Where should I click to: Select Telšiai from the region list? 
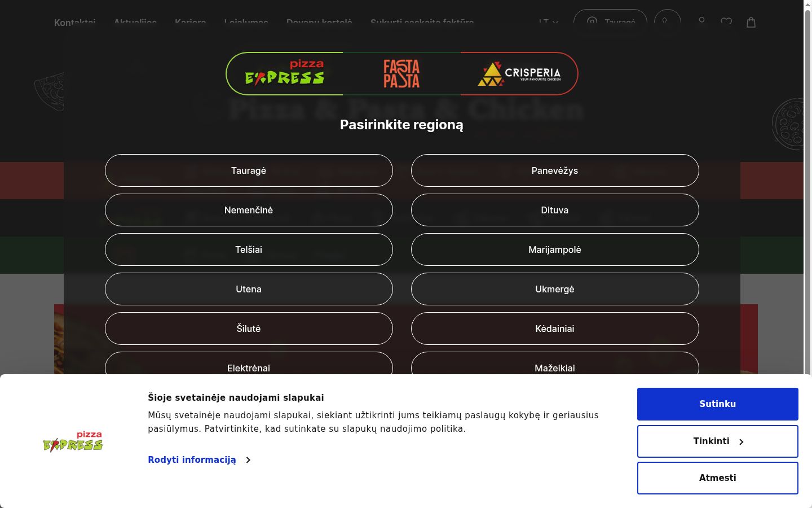pyautogui.click(x=249, y=249)
